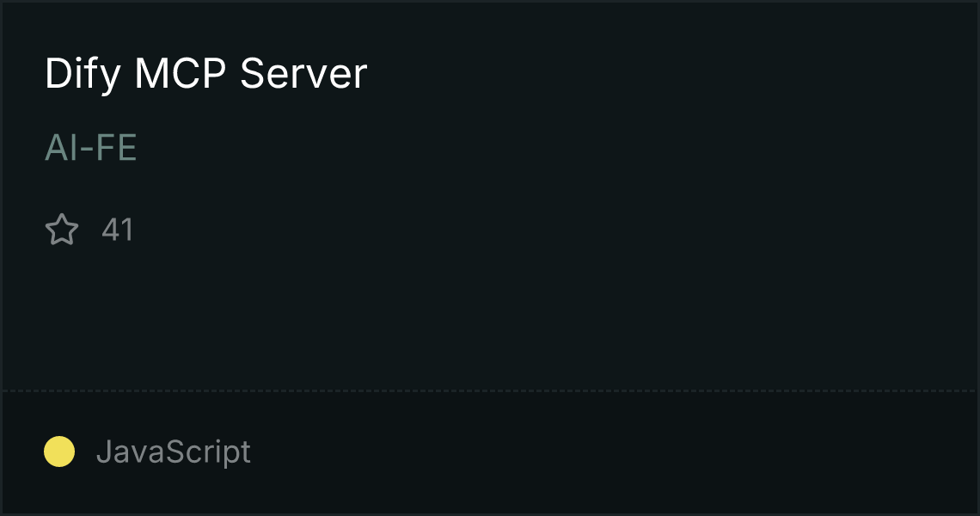Screen dimensions: 980x516
Task: Click the word Dify in the title
Action: click(83, 74)
